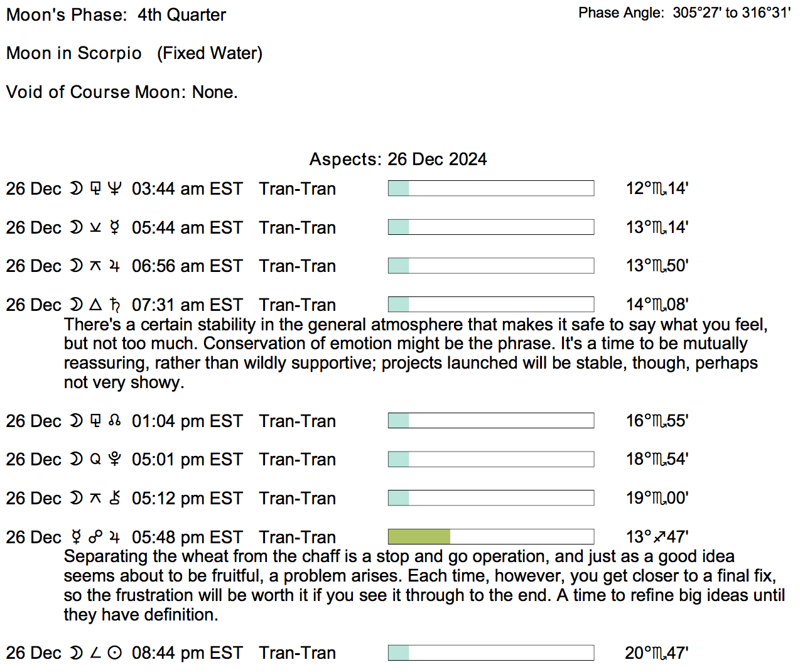Click the progress bar in the 03:44 am row
This screenshot has width=800, height=672.
[x=490, y=188]
